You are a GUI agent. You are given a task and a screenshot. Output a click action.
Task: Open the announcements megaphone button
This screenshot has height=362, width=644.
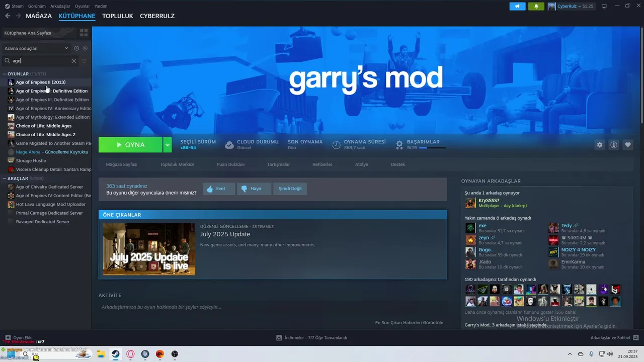point(517,6)
